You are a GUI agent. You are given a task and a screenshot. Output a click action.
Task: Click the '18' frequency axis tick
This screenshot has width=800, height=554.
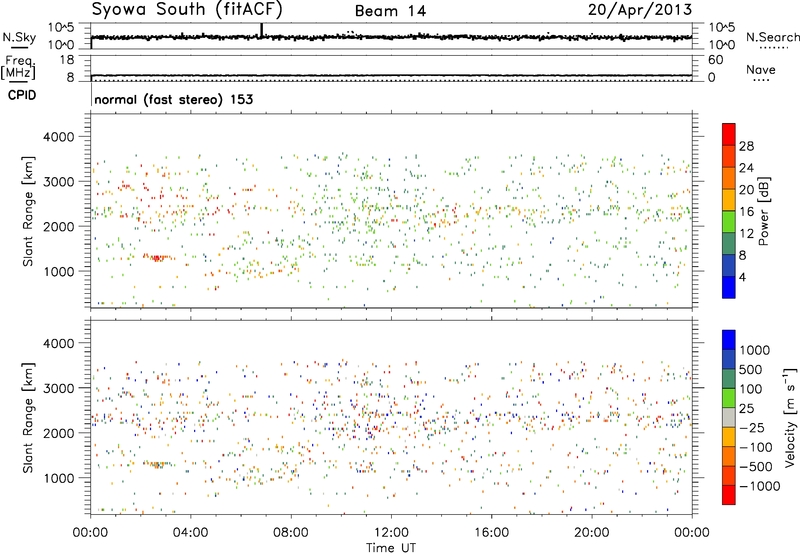(67, 60)
